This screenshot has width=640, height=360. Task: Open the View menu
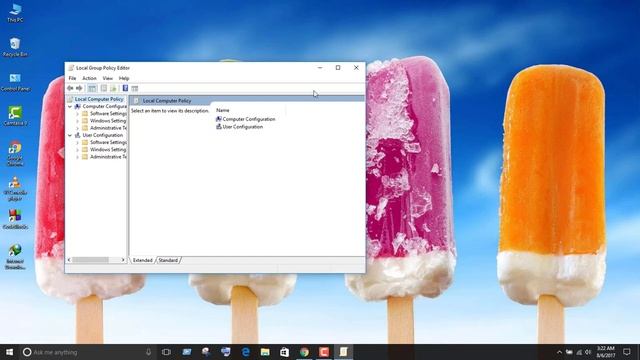[108, 78]
